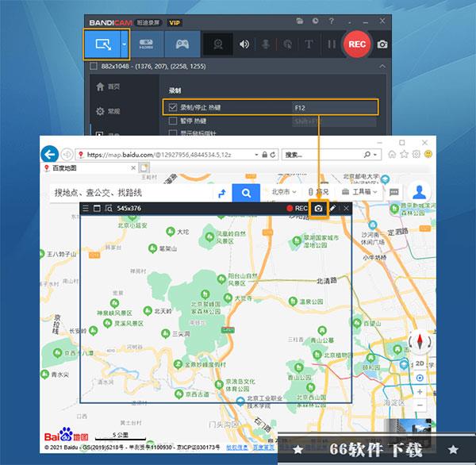Click the map compass north control
Image resolution: width=476 pixels, height=465 pixels.
click(x=420, y=341)
